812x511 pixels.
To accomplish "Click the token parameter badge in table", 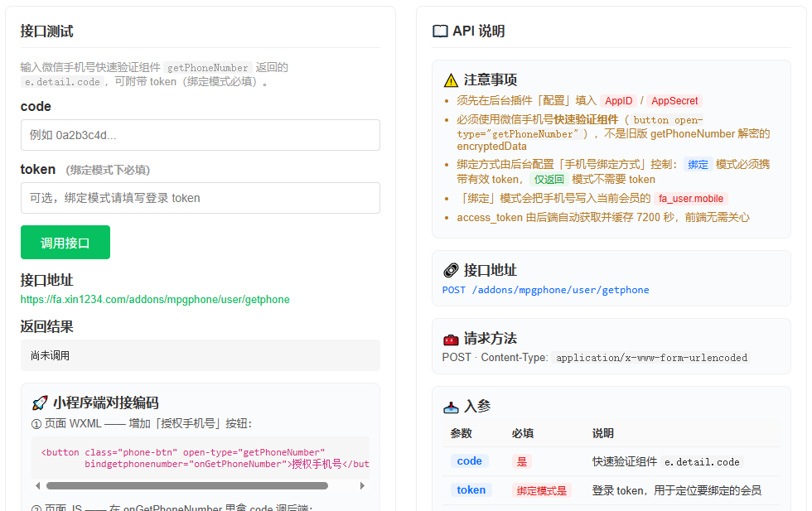I will [x=471, y=490].
